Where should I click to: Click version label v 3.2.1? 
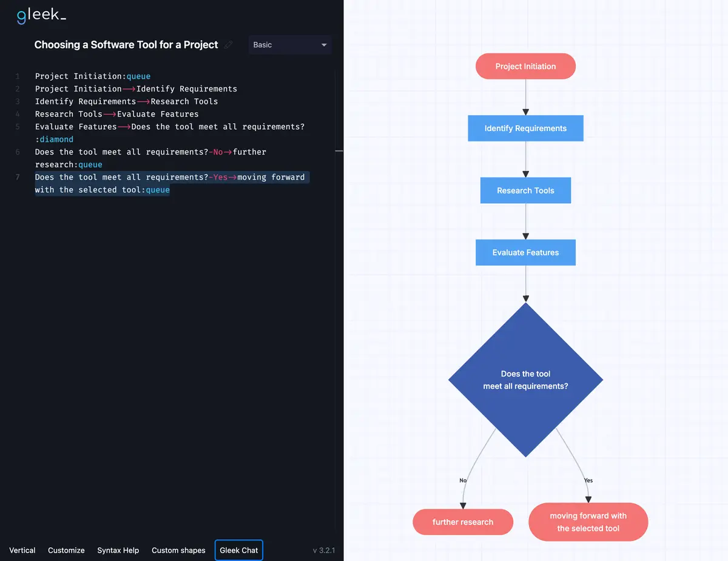click(x=324, y=551)
